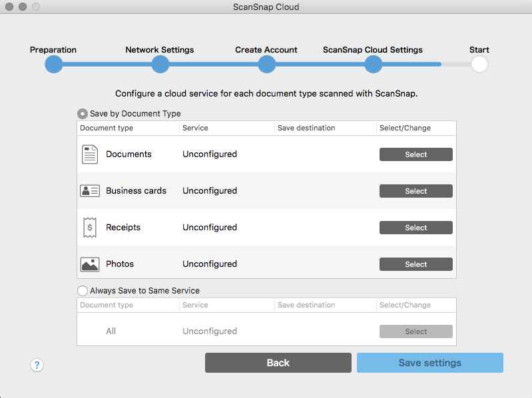Minimize the ScanSnap Cloud window
Screen dimensions: 532x398
pyautogui.click(x=23, y=7)
